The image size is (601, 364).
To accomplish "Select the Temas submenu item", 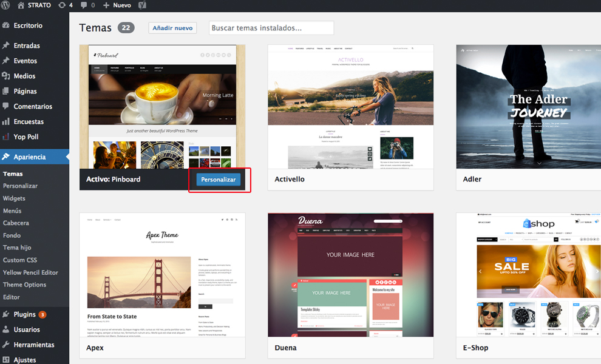I will point(13,174).
